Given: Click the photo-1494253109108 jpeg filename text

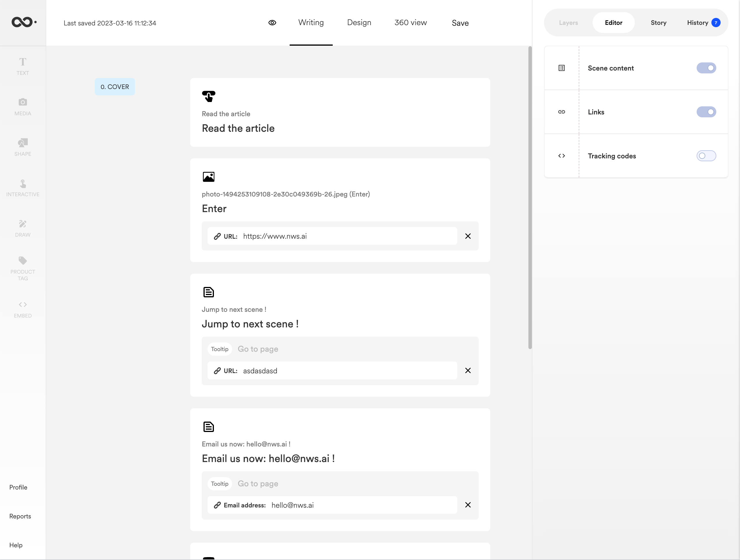Looking at the screenshot, I should pos(286,194).
